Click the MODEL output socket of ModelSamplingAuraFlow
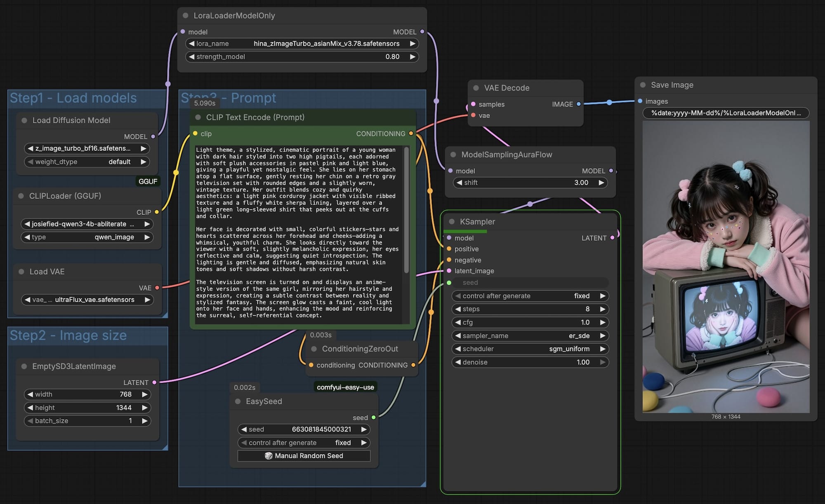 click(x=611, y=171)
